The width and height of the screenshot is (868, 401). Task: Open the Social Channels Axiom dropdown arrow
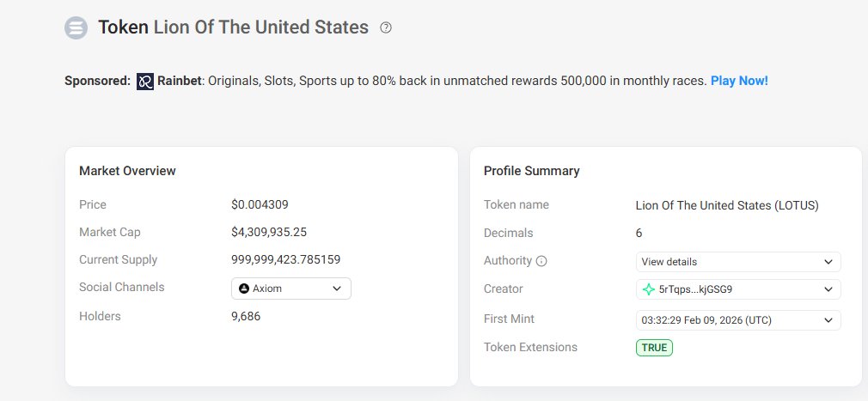click(x=336, y=289)
